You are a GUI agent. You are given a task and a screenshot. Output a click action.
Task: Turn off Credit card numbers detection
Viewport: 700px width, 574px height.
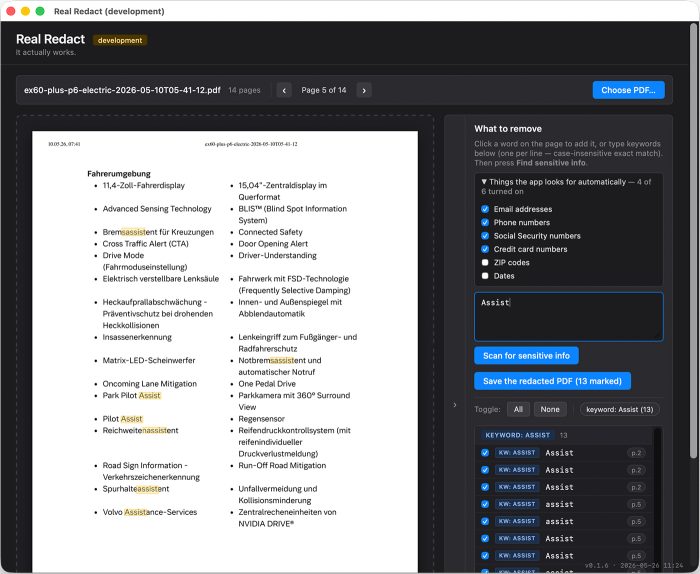point(485,249)
